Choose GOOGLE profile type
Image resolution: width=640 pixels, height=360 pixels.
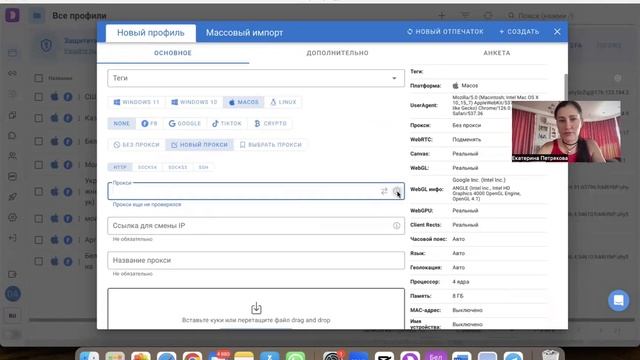(x=184, y=123)
